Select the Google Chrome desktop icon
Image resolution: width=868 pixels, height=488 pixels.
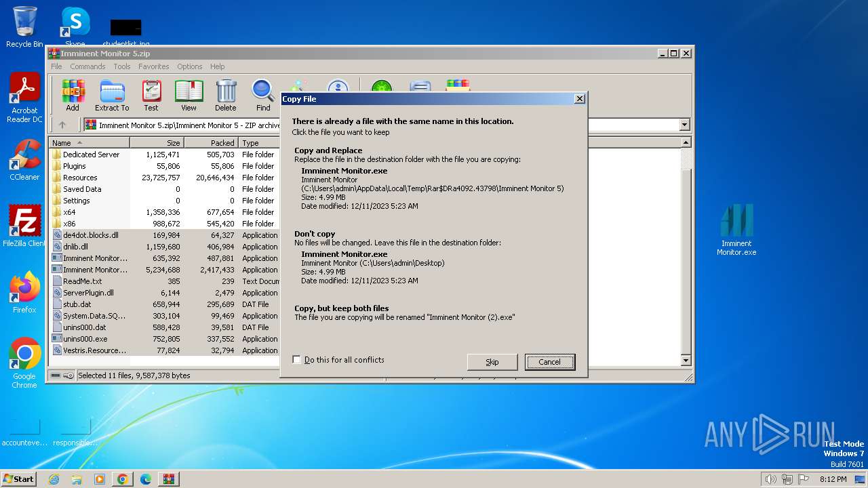[x=24, y=363]
